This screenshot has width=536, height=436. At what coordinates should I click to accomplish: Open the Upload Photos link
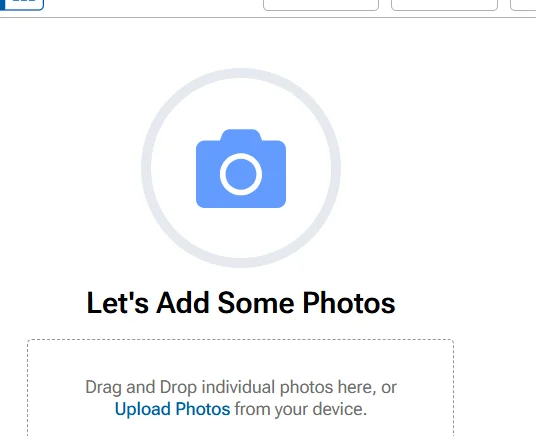click(172, 409)
